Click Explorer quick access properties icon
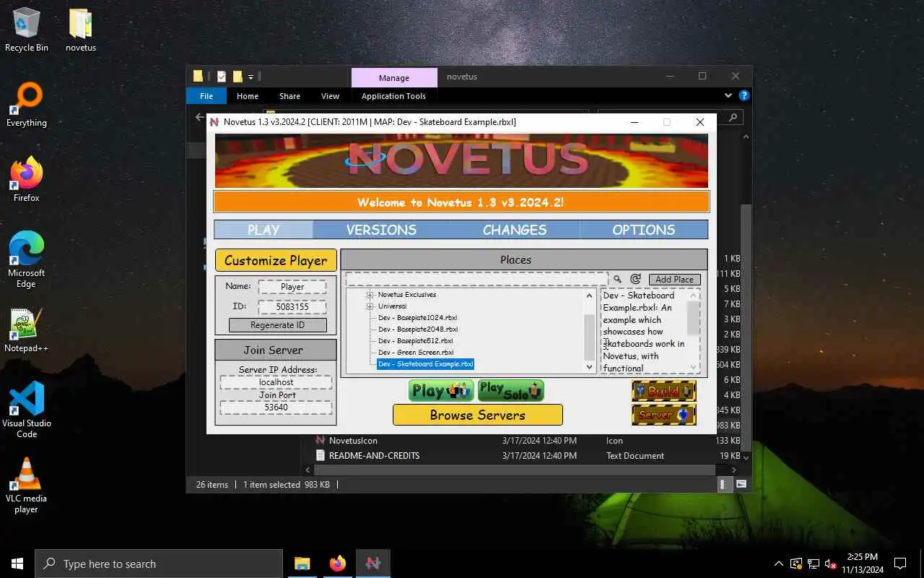The height and width of the screenshot is (578, 924). pyautogui.click(x=222, y=77)
